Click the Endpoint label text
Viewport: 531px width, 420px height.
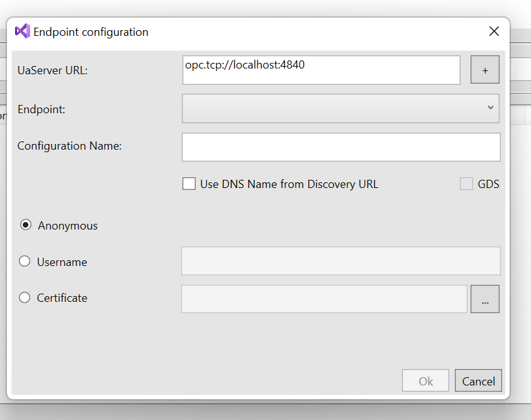(x=42, y=109)
